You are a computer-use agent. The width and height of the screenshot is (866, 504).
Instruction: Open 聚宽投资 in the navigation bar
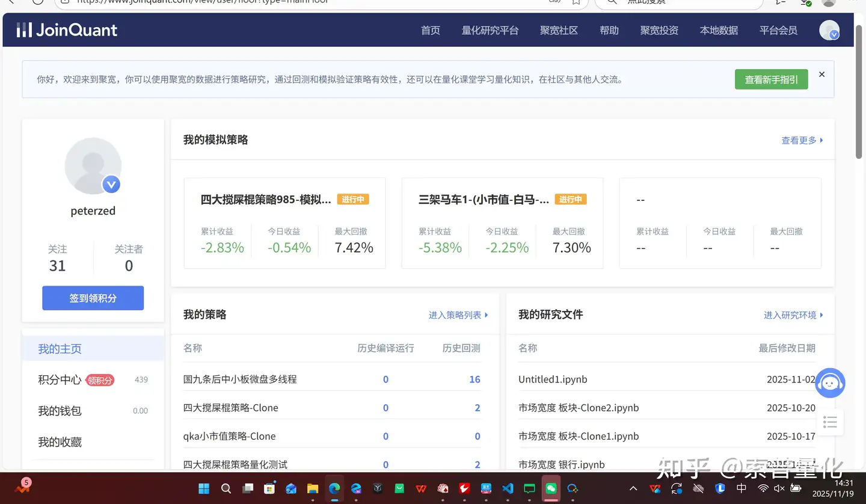pos(659,31)
